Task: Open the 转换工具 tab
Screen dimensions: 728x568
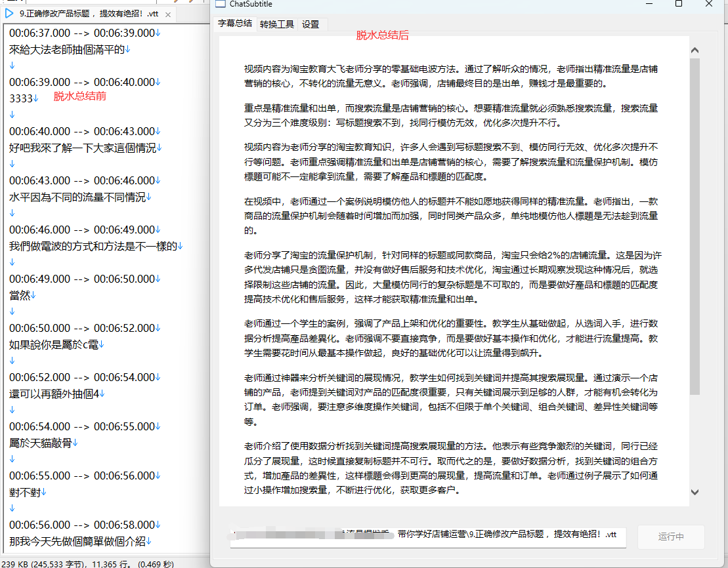Action: click(x=277, y=24)
